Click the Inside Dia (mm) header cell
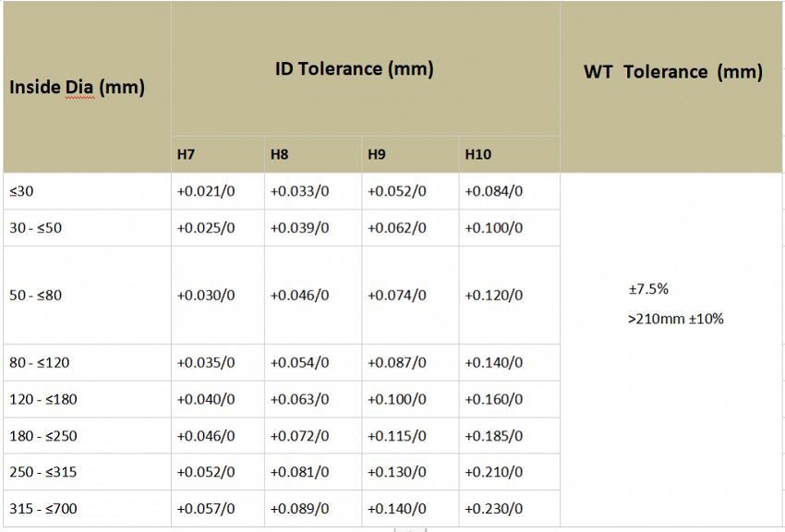Viewport: 785px width, 532px height. [x=78, y=88]
